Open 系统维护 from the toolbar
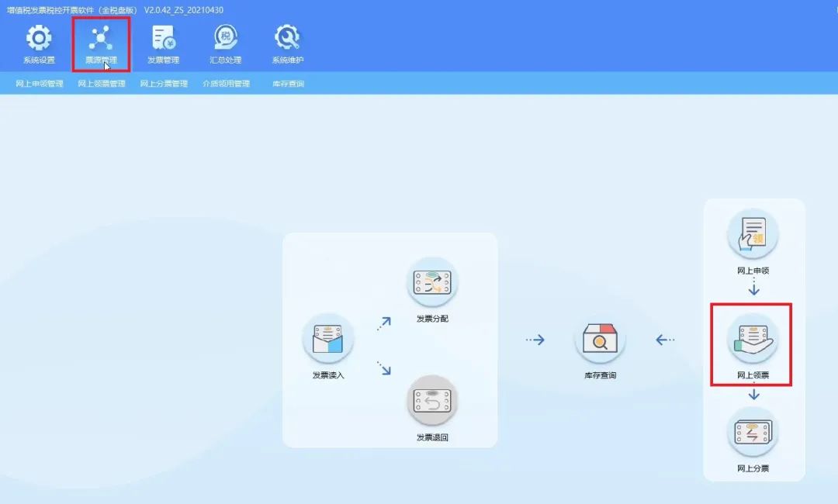 288,44
